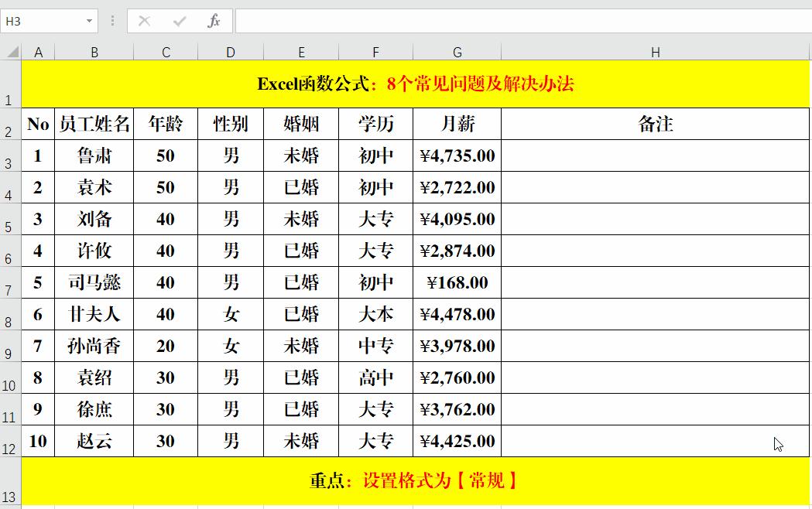This screenshot has width=812, height=509.
Task: Open the Name Box dropdown arrow
Action: click(87, 21)
